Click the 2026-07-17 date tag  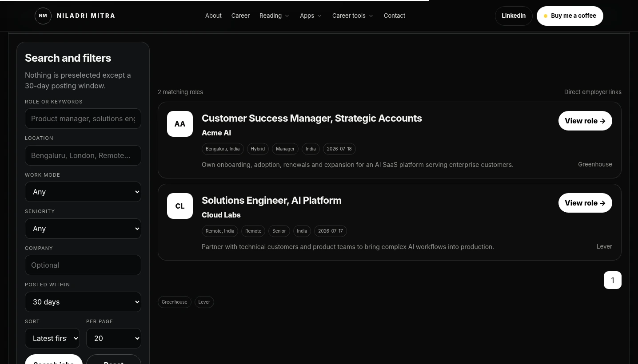coord(331,231)
